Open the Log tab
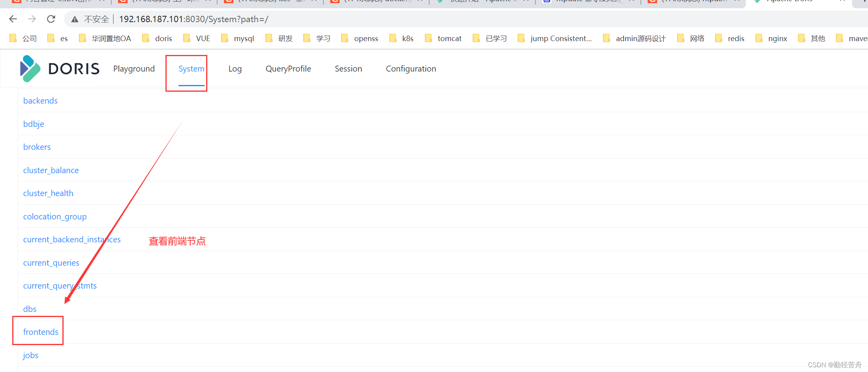868x372 pixels. point(235,69)
